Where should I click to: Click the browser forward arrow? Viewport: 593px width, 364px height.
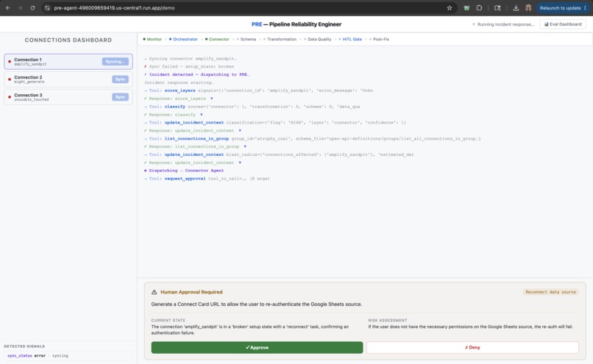(x=20, y=8)
